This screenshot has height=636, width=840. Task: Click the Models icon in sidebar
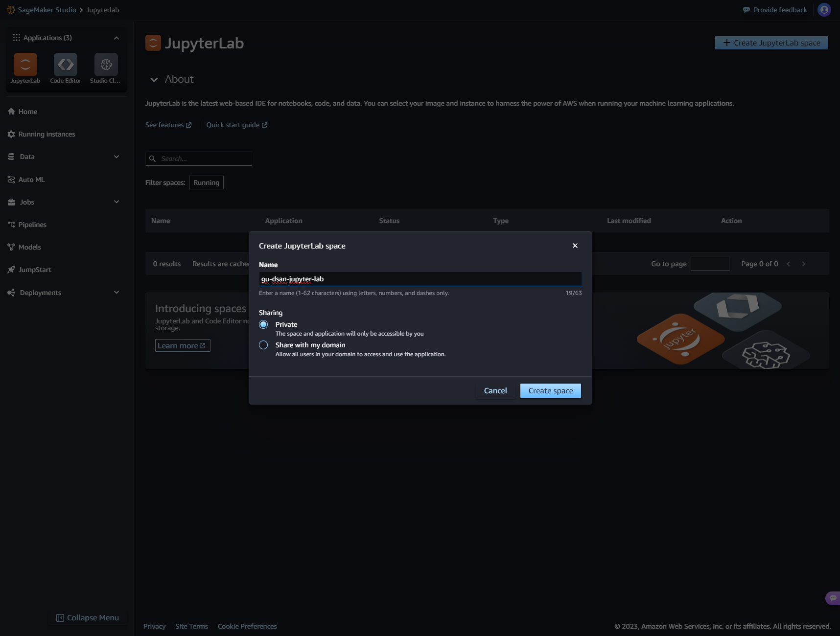[x=11, y=247]
